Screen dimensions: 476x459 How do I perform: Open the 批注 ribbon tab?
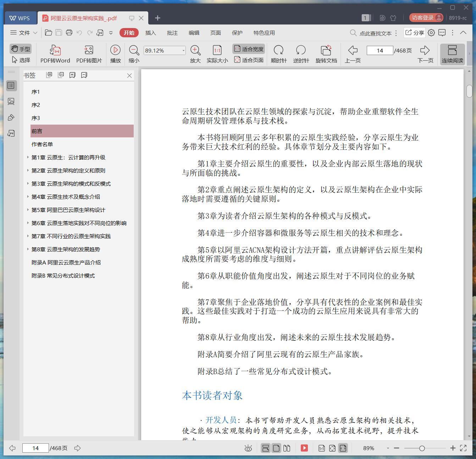pyautogui.click(x=172, y=33)
